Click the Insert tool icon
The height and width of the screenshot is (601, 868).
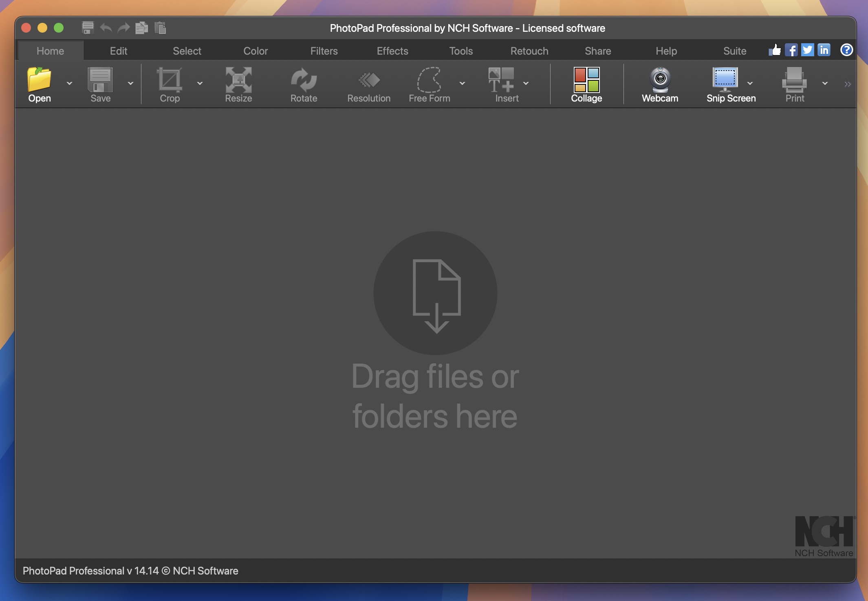coord(501,79)
